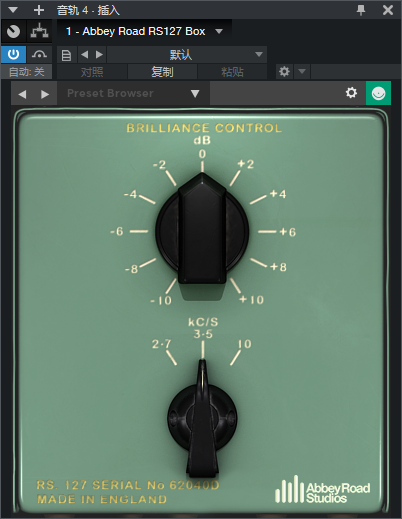This screenshot has height=519, width=402.
Task: Click the 对照 compare button
Action: point(92,72)
